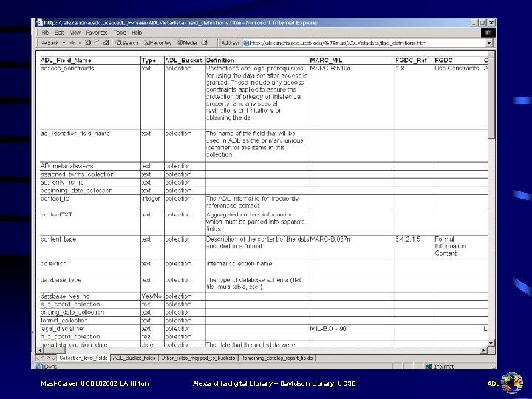Open the Search pane button

pos(127,43)
